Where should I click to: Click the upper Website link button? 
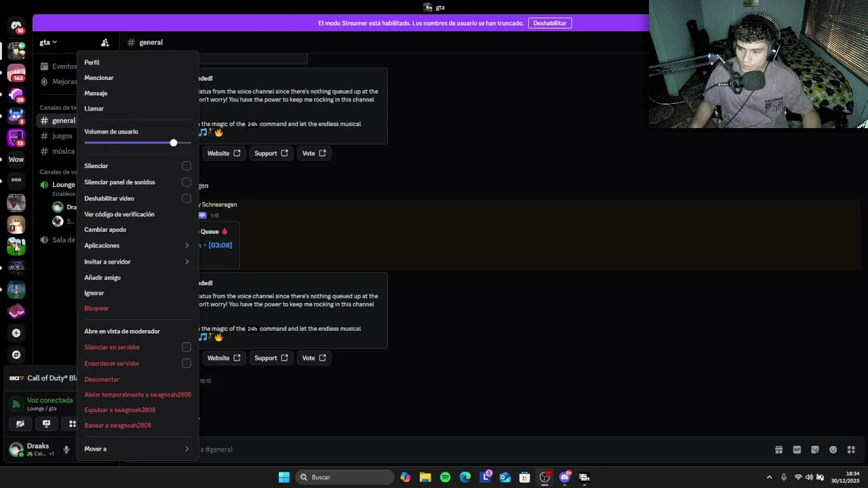point(224,153)
